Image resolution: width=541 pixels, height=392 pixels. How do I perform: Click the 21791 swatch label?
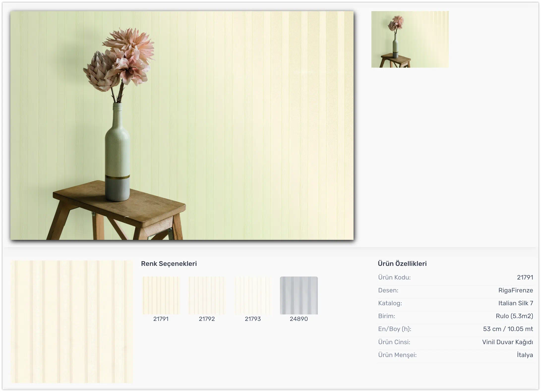point(161,319)
